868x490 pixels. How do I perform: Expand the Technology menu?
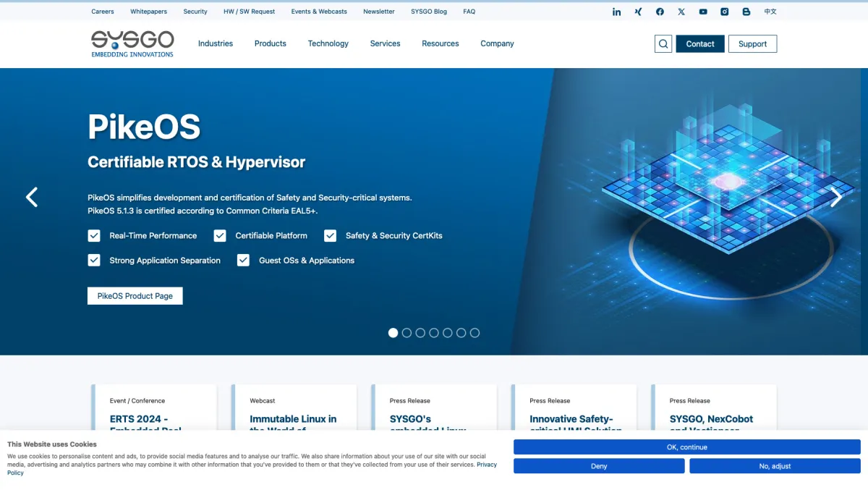pos(328,43)
